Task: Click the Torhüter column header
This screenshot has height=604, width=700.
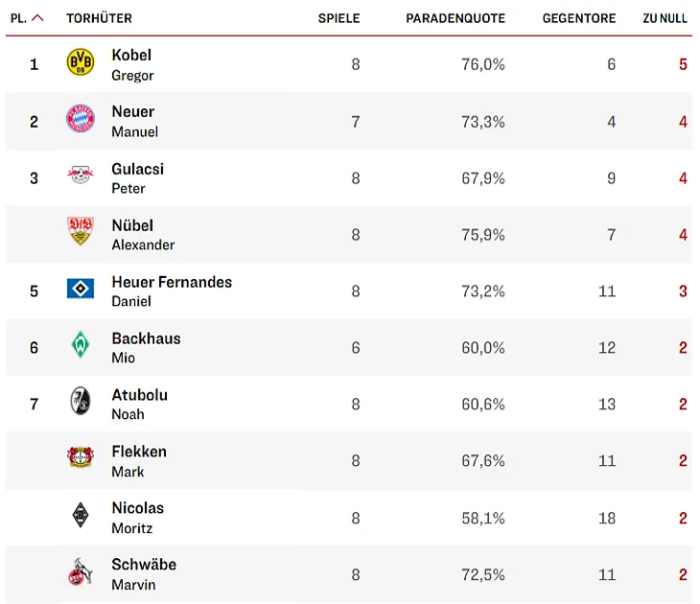Action: click(x=99, y=18)
